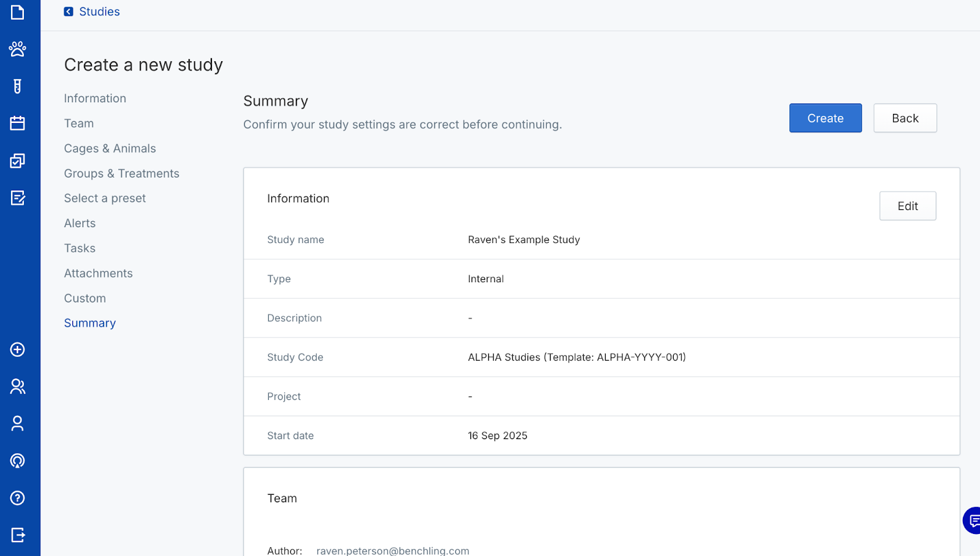Open the two-person team icon in sidebar
This screenshot has height=556, width=980.
pyautogui.click(x=17, y=386)
